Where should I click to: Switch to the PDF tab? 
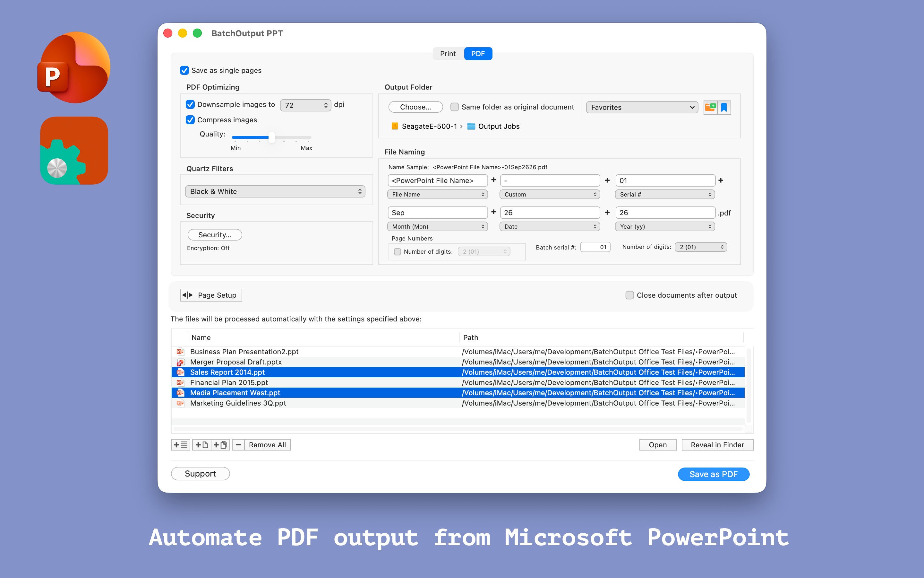click(478, 54)
